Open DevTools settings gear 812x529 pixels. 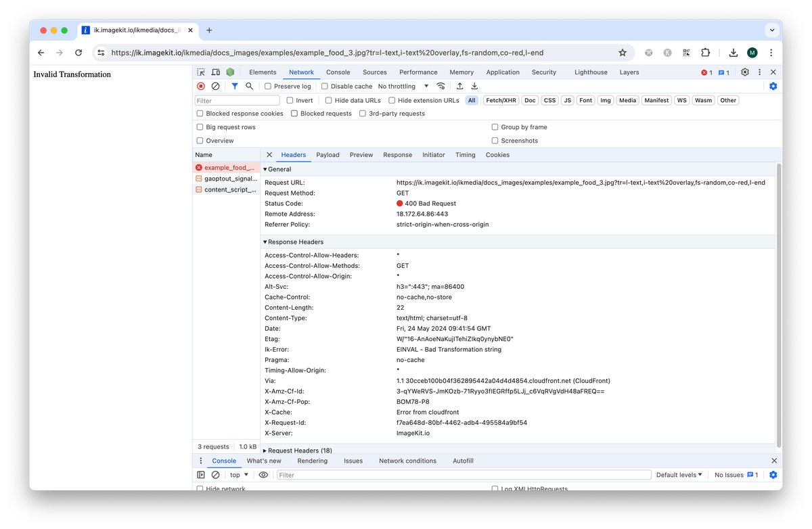tap(745, 72)
